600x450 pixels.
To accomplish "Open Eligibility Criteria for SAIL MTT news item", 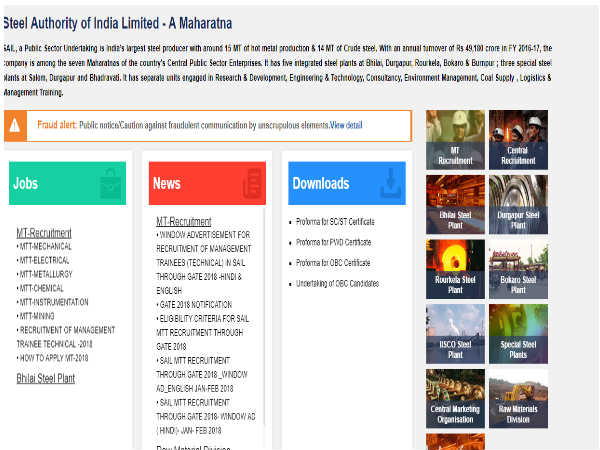I will [x=203, y=333].
